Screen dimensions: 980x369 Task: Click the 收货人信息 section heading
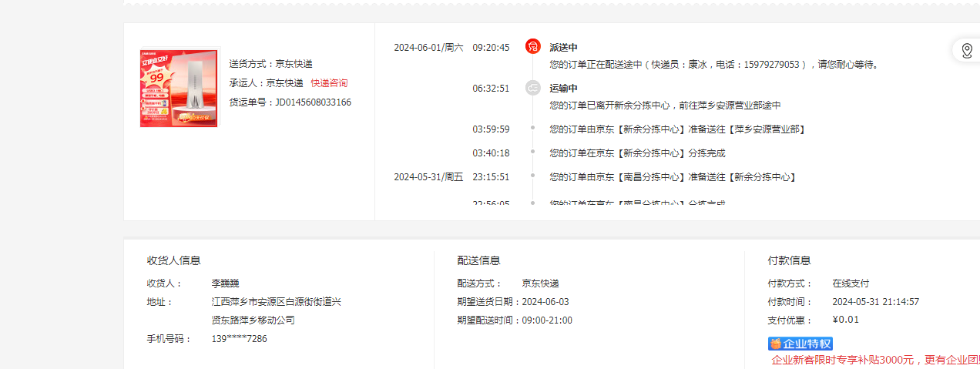click(x=174, y=260)
